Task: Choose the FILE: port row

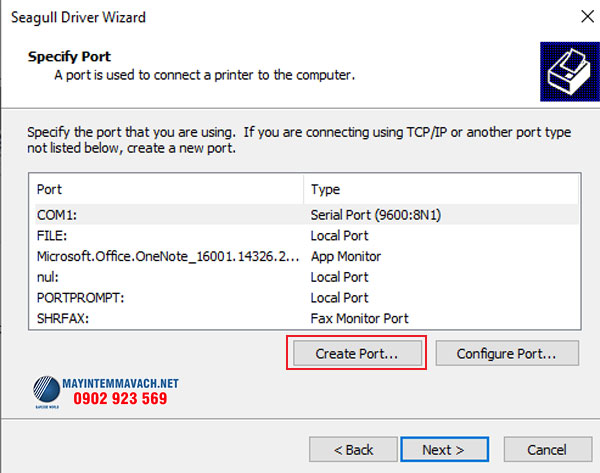Action: point(54,236)
